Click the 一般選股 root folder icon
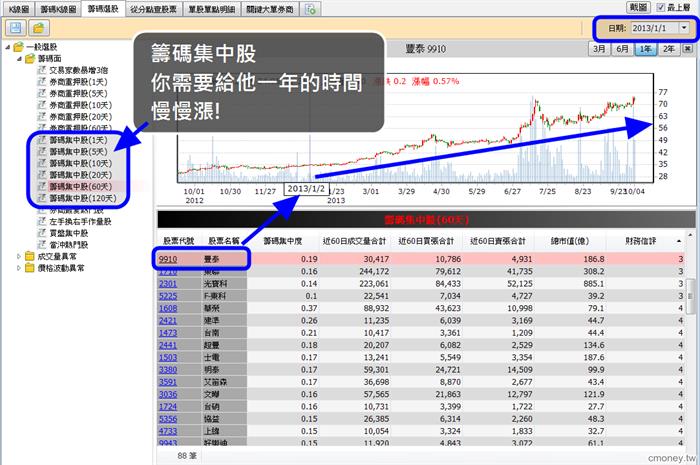 point(18,47)
